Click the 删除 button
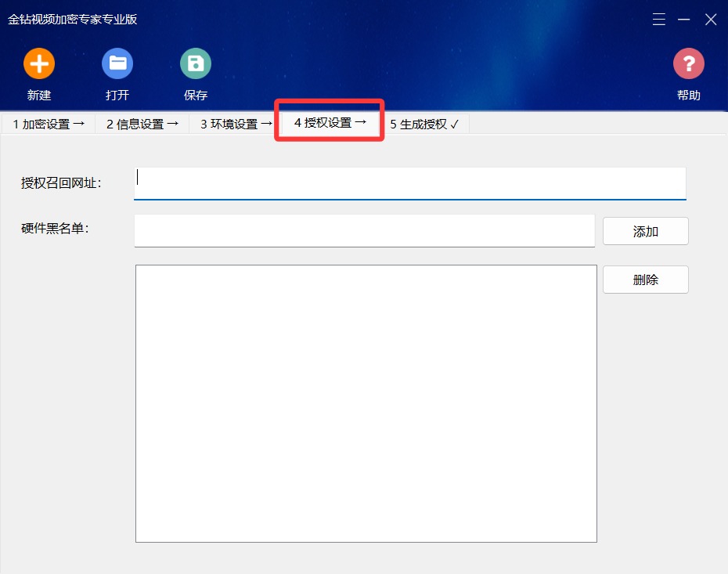Viewport: 728px width, 574px height. click(645, 280)
